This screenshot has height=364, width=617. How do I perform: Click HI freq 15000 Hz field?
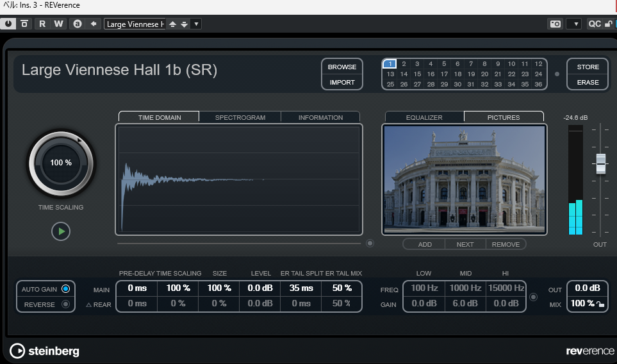pos(506,288)
